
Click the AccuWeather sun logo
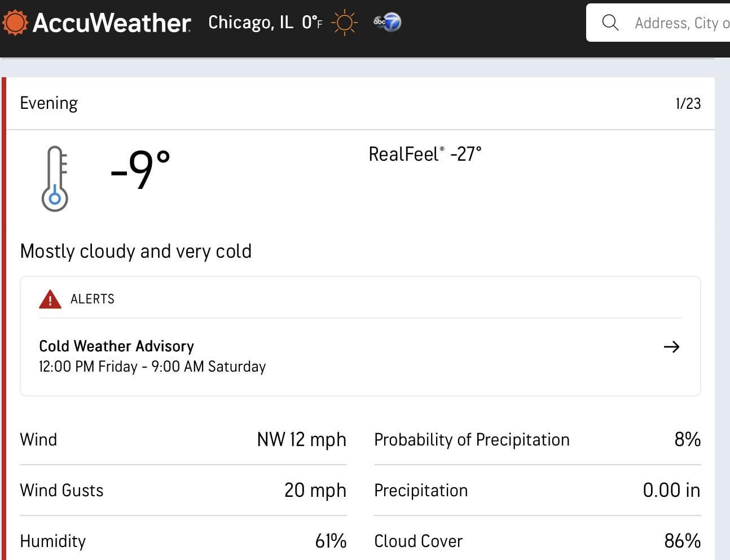click(x=16, y=23)
